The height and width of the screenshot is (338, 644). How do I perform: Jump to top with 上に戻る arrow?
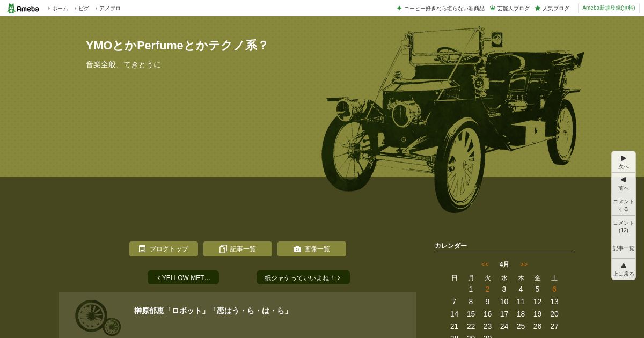click(624, 269)
